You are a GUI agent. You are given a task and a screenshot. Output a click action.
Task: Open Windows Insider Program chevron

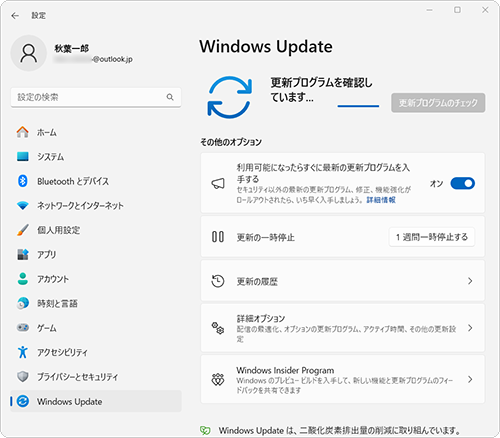tap(470, 379)
